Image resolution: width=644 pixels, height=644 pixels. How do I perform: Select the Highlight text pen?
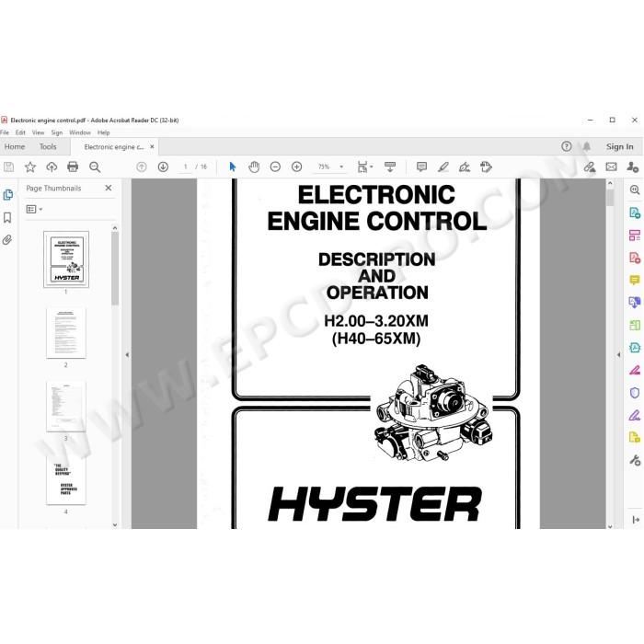click(443, 167)
